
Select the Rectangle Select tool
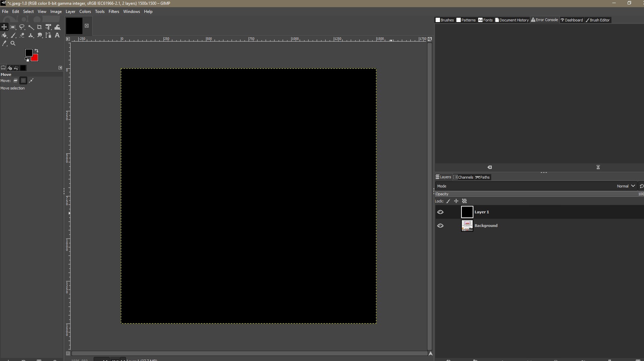13,27
